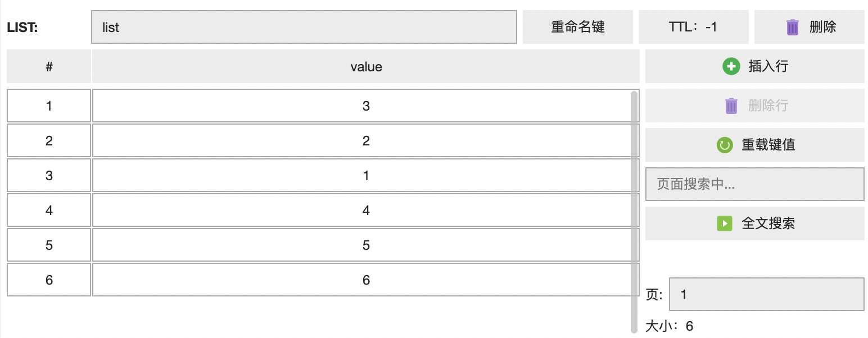The height and width of the screenshot is (338, 868).
Task: Select the row 6 value cell
Action: point(366,280)
